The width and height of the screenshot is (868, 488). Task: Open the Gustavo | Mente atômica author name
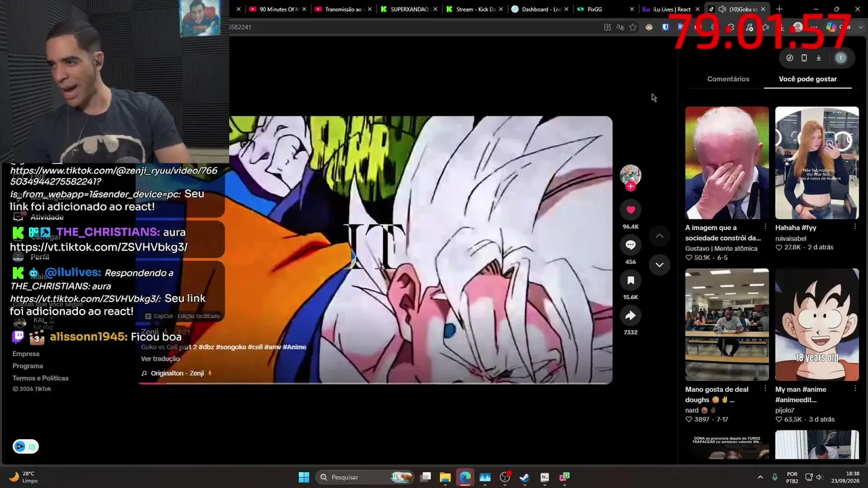[721, 249]
